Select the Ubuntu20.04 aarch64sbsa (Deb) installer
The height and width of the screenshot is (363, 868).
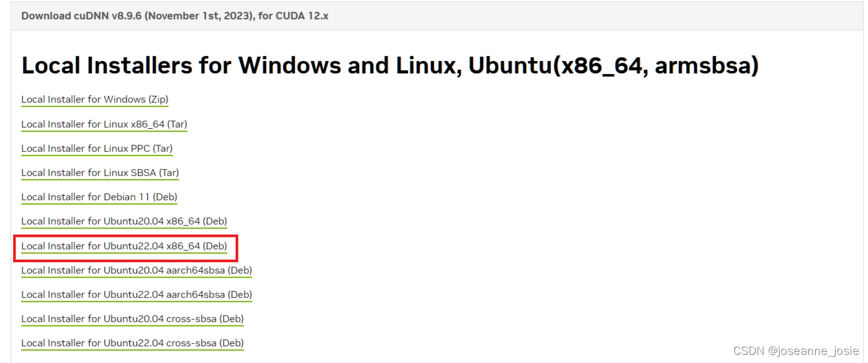point(136,270)
